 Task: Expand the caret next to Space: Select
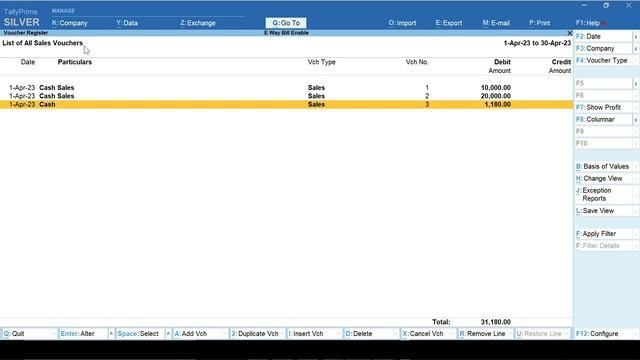(168, 333)
